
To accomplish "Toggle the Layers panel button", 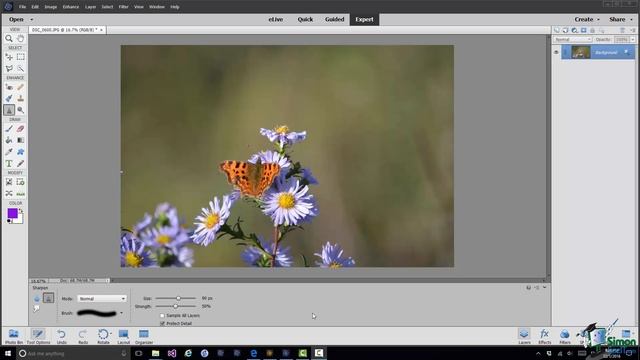I will pyautogui.click(x=524, y=336).
